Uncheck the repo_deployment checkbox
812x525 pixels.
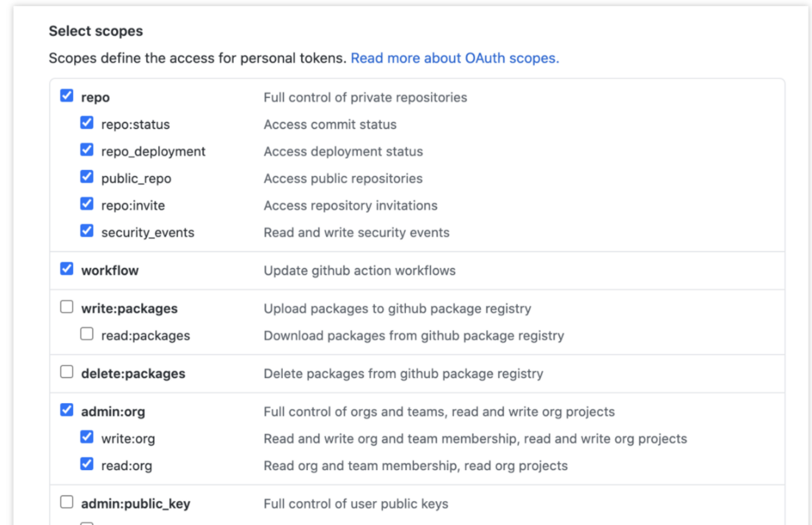[87, 150]
